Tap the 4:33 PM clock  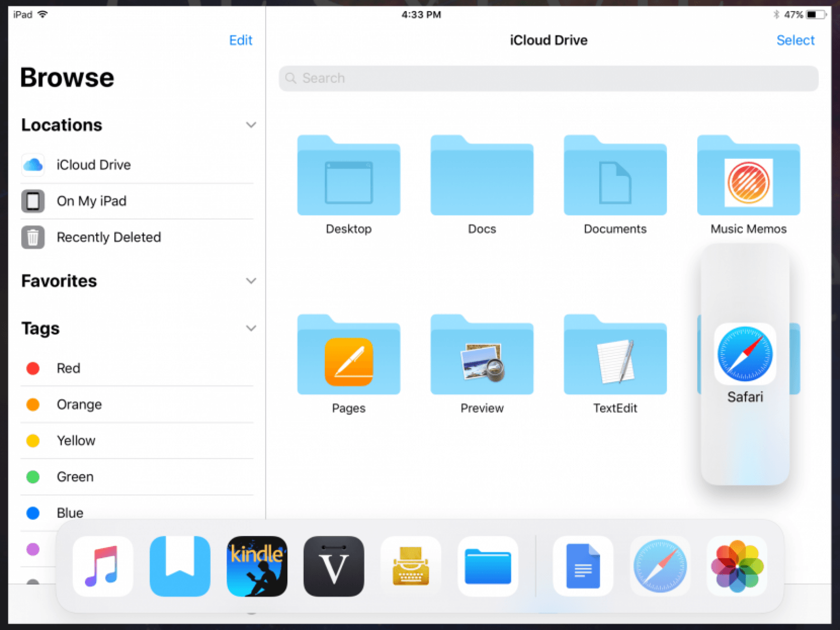pos(421,15)
